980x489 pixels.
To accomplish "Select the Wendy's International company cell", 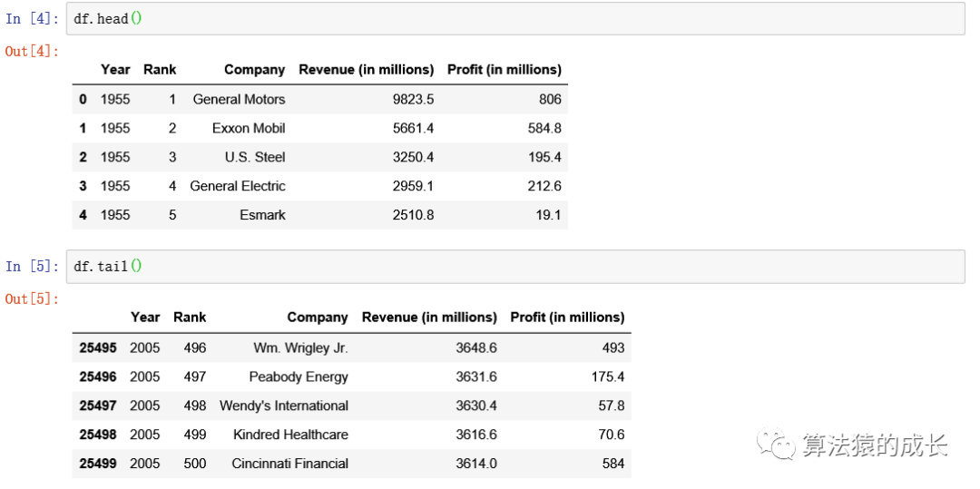I will click(x=284, y=406).
